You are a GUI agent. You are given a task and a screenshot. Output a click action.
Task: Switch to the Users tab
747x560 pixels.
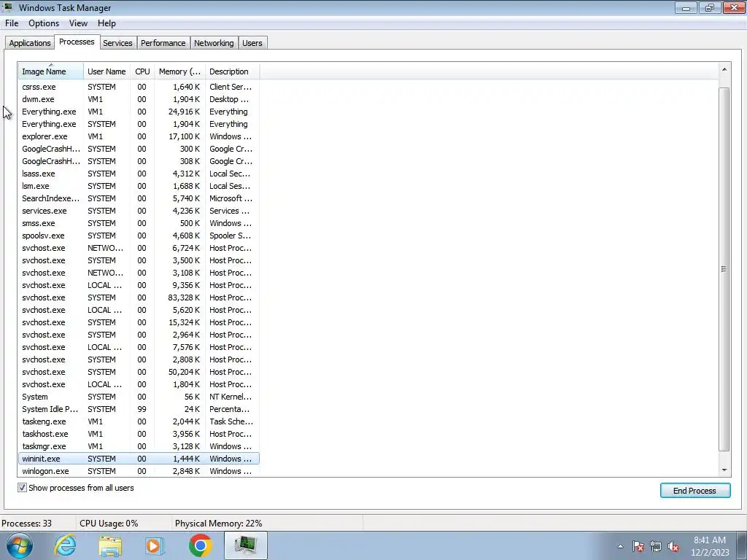(x=252, y=43)
